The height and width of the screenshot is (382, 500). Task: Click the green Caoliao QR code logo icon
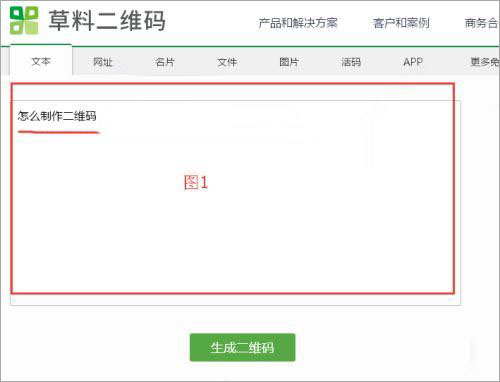(x=24, y=20)
